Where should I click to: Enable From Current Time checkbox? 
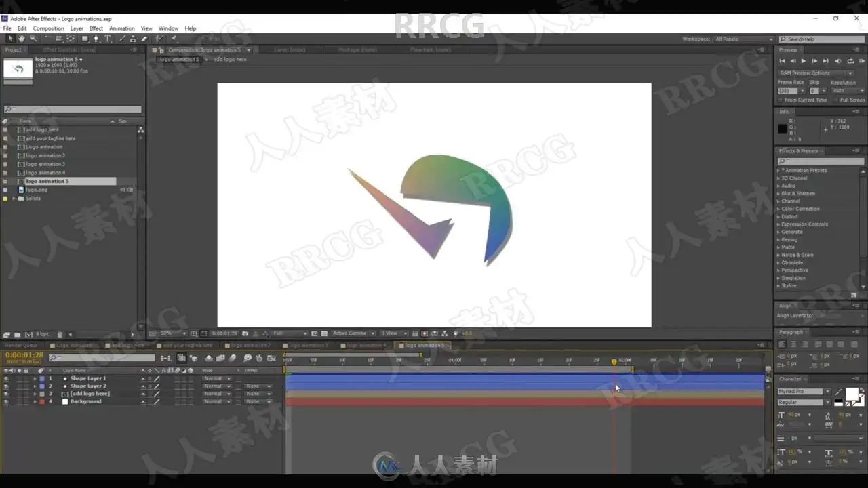click(x=781, y=100)
